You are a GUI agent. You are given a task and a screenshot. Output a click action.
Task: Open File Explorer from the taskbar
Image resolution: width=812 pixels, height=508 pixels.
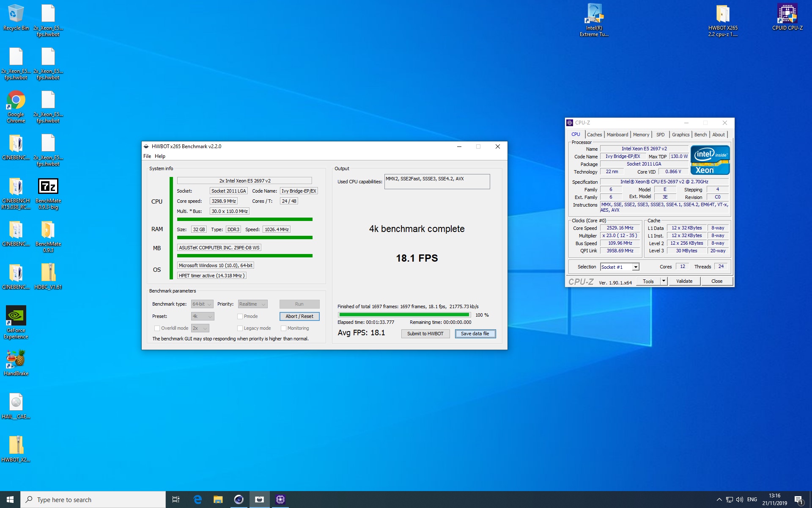[x=218, y=500]
